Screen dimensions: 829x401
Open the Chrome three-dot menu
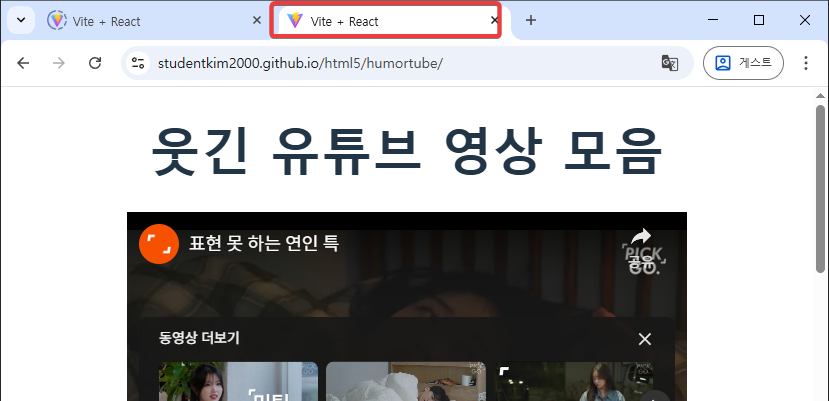pyautogui.click(x=806, y=63)
